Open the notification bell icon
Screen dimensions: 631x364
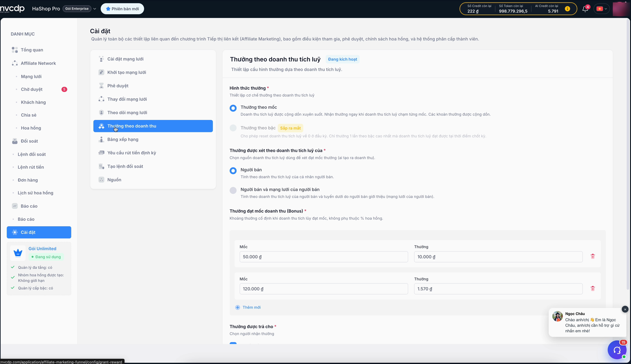[585, 9]
